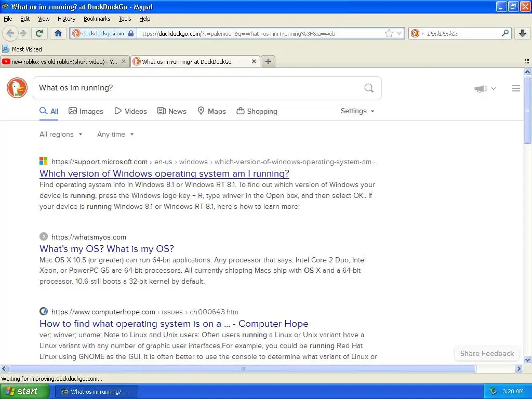Open the Most Visited bookmarks folder
Screen dimensions: 532x399
tap(22, 49)
